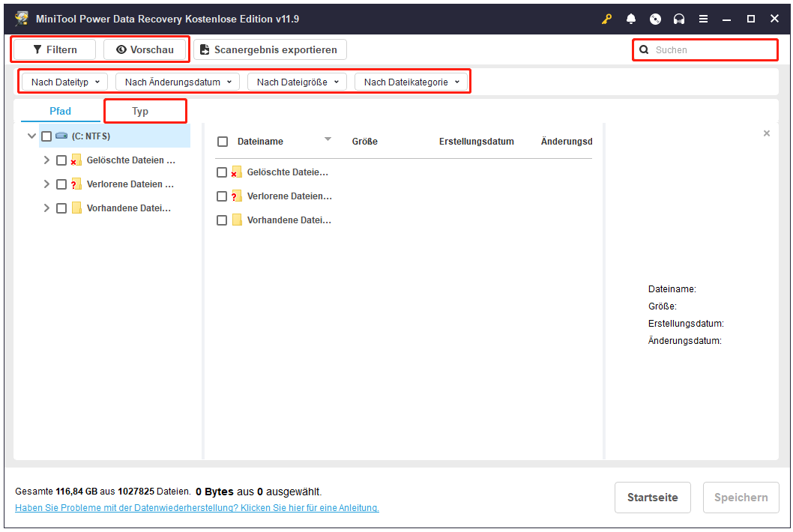Tick the C: NTFS drive checkbox
Image resolution: width=793 pixels, height=532 pixels.
tap(46, 136)
